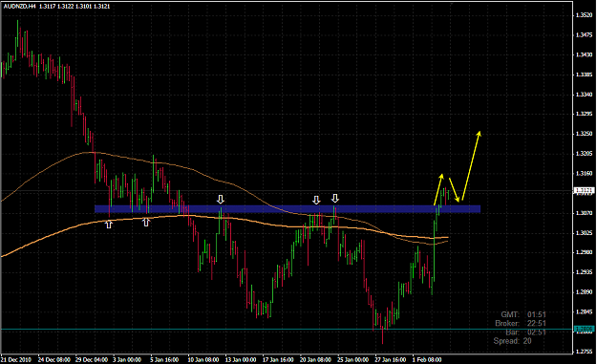Click the 29 Dec 04:00 date label
This screenshot has width=597, height=364.
[92, 359]
